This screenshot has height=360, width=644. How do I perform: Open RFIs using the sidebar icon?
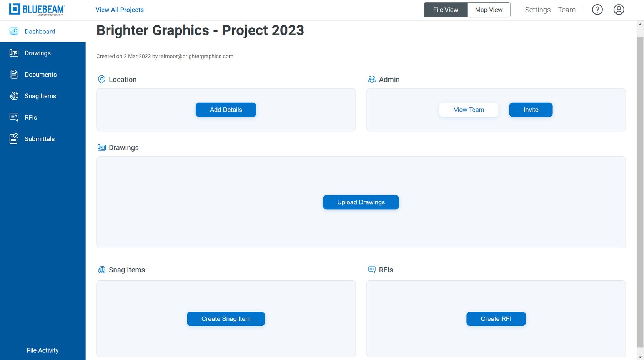point(14,117)
